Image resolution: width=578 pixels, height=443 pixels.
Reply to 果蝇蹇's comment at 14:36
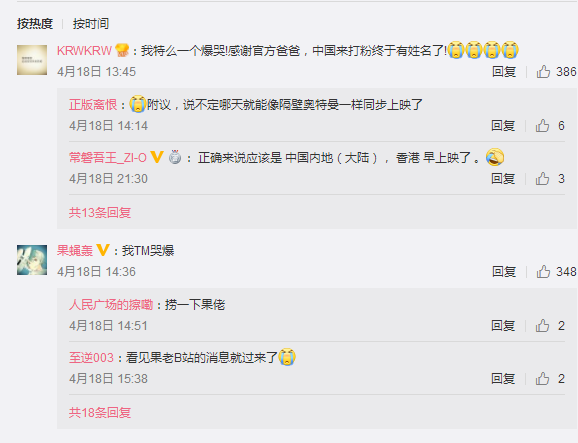[x=504, y=272]
